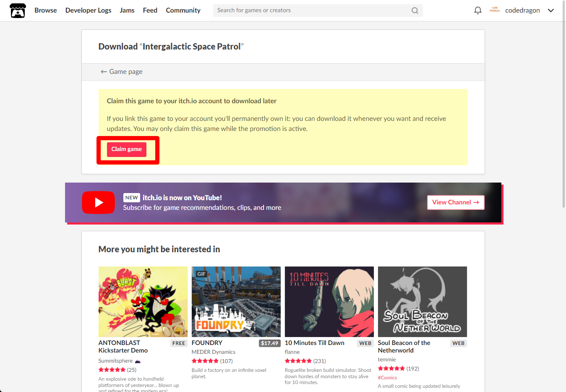This screenshot has width=566, height=392.
Task: Open the itch.io home logo
Action: pyautogui.click(x=18, y=10)
